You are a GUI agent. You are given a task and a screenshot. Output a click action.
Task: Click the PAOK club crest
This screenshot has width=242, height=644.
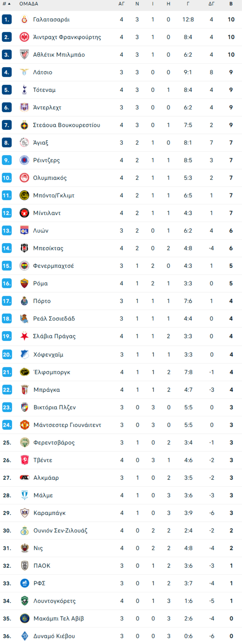coord(25,566)
